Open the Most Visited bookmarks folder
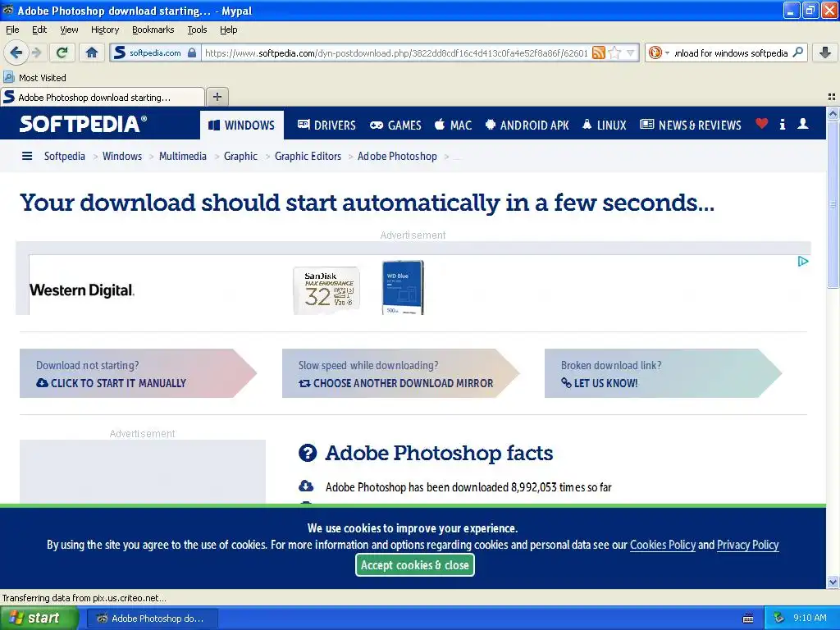Viewport: 840px width, 630px height. coord(34,78)
